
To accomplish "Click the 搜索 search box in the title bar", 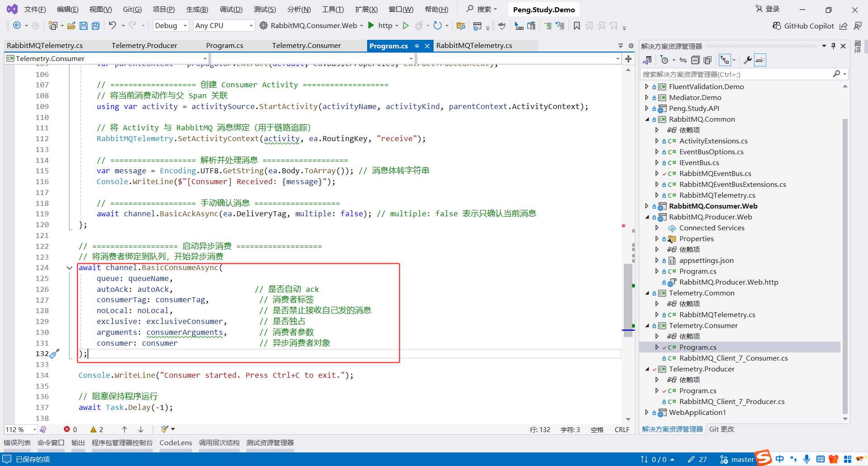I will (482, 9).
